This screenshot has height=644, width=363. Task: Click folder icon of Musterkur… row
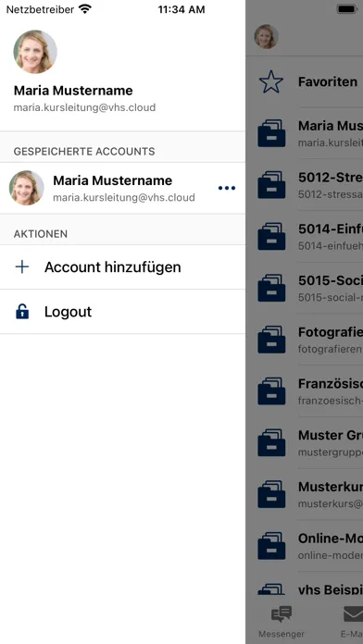[271, 494]
